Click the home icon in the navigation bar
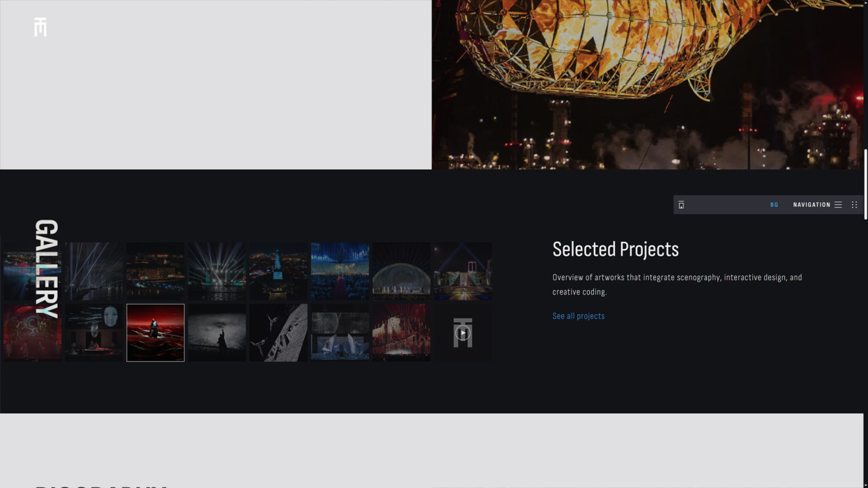 [681, 205]
